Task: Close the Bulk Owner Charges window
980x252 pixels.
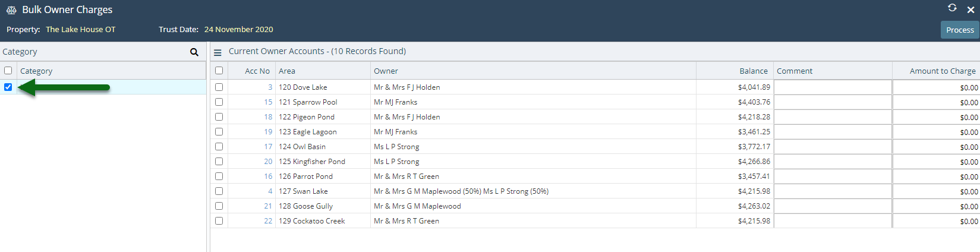Action: pos(970,10)
